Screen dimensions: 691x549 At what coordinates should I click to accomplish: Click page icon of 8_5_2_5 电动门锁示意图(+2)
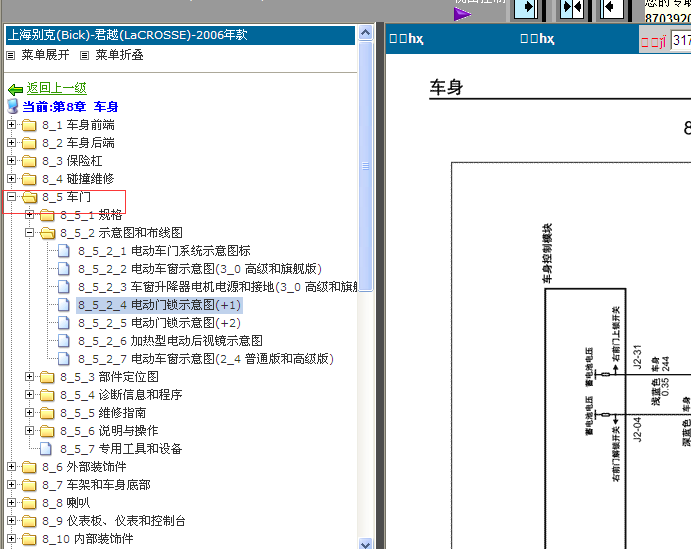64,323
